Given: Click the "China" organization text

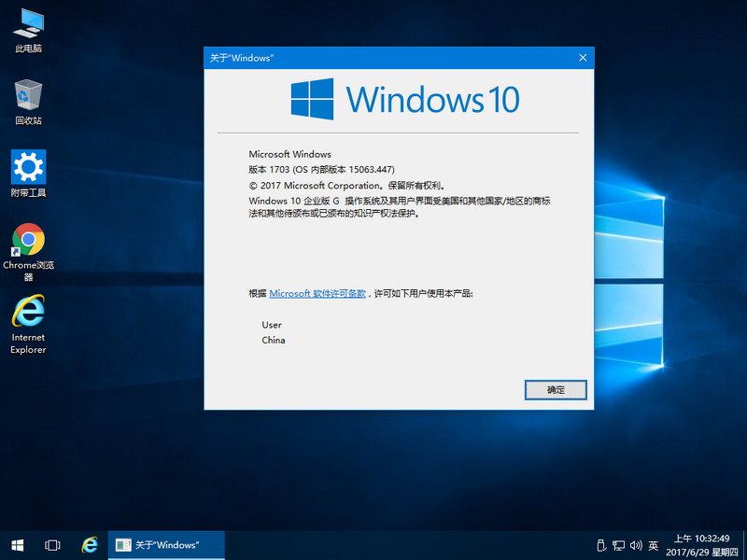Looking at the screenshot, I should [274, 340].
